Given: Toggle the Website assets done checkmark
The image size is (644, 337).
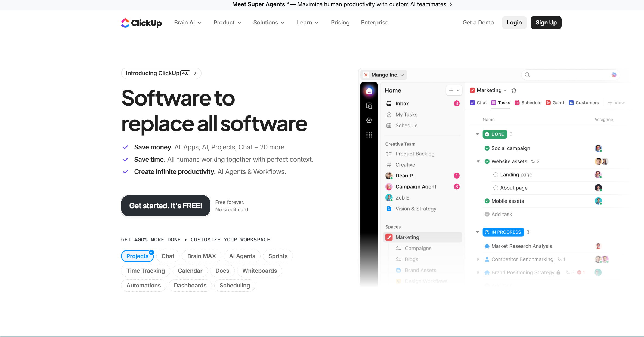Looking at the screenshot, I should pyautogui.click(x=487, y=161).
